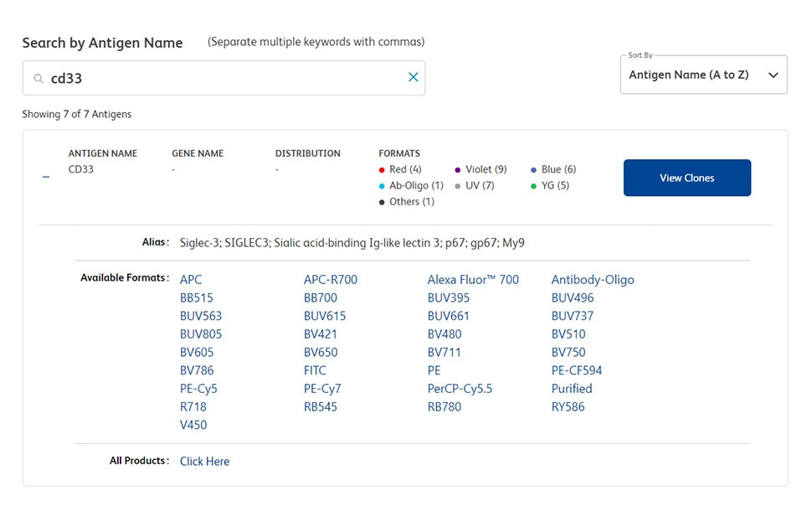Click the View Clones button
This screenshot has width=812, height=522.
pos(686,178)
